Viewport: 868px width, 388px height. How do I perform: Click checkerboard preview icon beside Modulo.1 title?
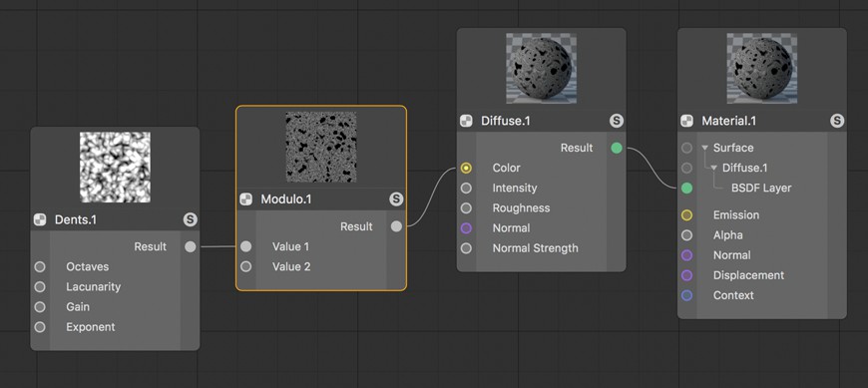245,199
